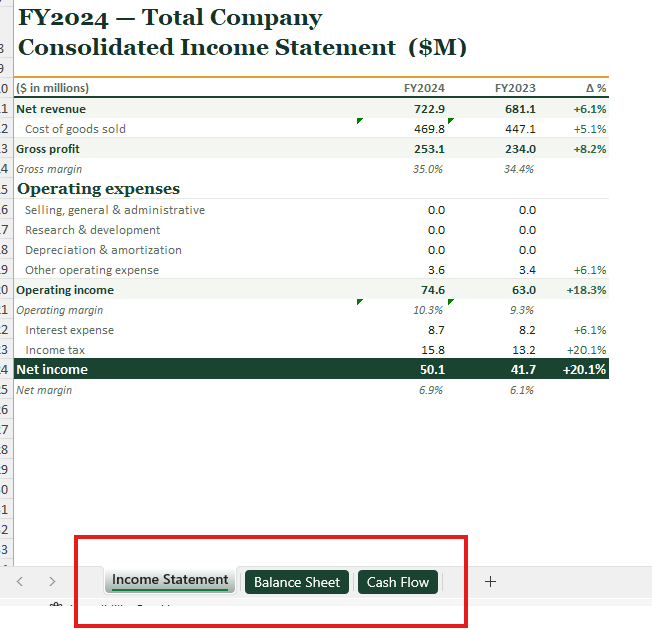The width and height of the screenshot is (652, 629).
Task: Click the FY2024 column header
Action: coord(424,88)
